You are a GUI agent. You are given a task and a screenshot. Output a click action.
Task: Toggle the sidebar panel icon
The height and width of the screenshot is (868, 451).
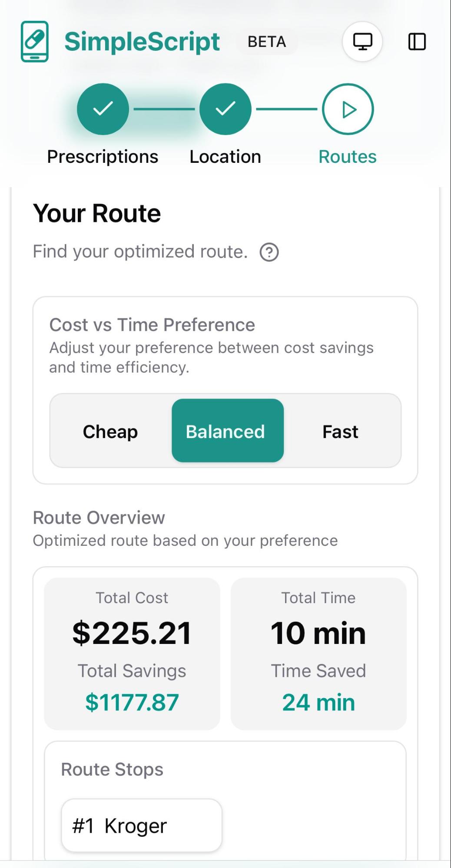click(x=417, y=42)
